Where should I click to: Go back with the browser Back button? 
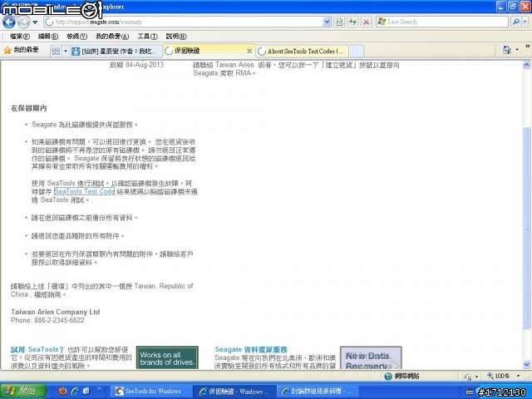click(9, 22)
